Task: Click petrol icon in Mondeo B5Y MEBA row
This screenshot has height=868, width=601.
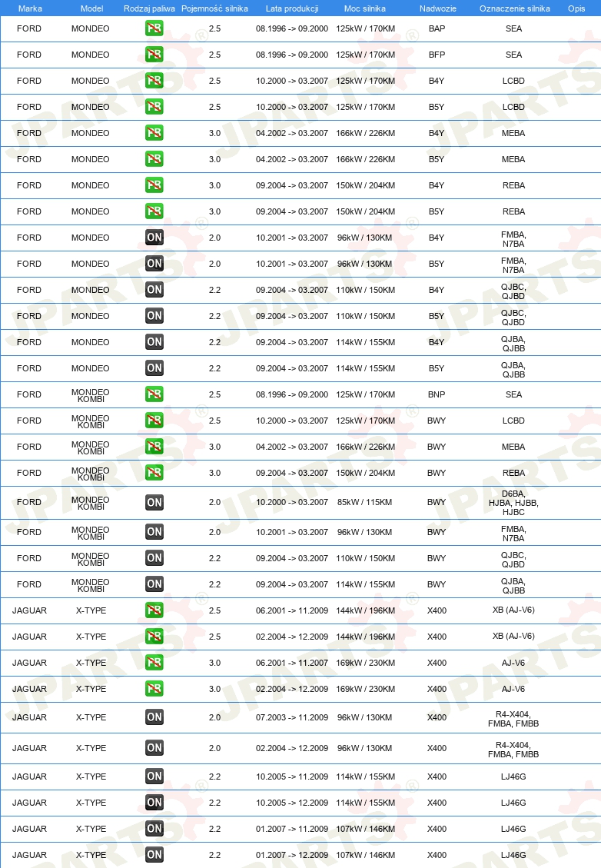Action: (x=154, y=159)
